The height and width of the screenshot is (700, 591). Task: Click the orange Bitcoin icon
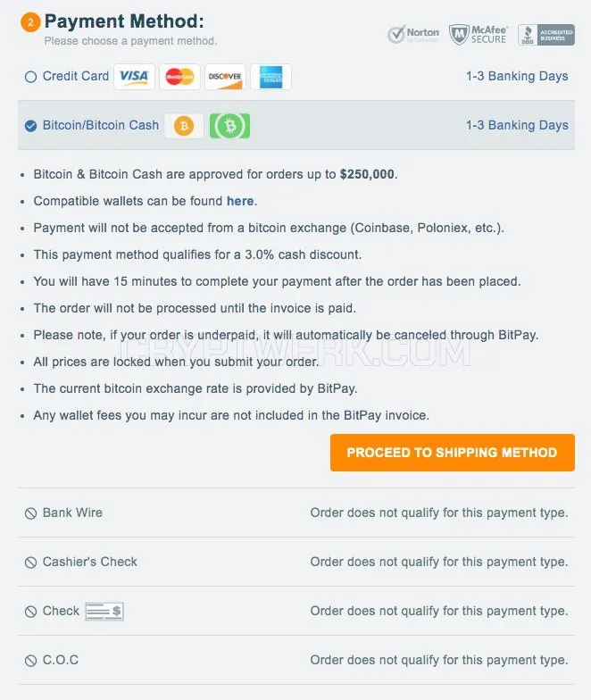click(x=184, y=126)
